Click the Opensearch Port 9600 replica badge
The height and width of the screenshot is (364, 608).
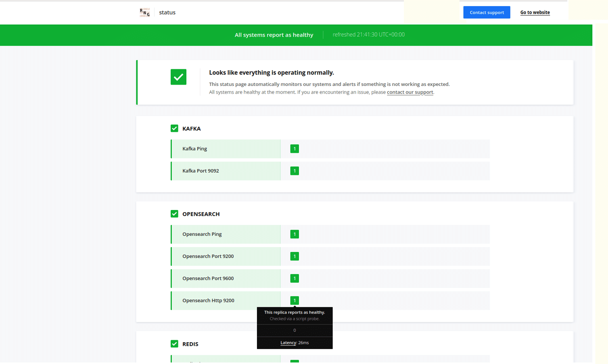click(295, 279)
